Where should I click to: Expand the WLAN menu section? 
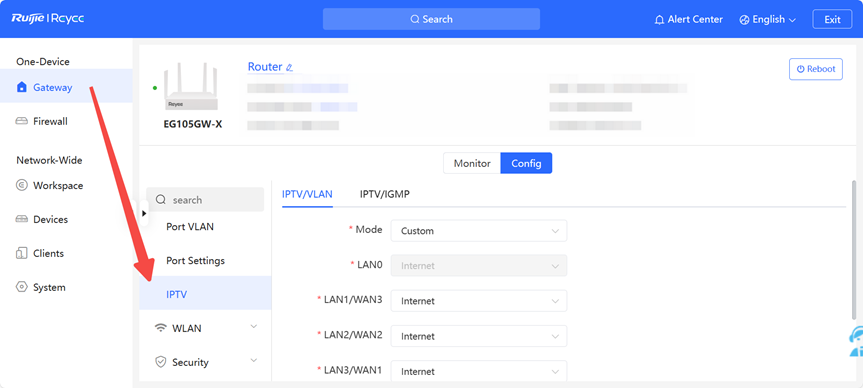[205, 328]
